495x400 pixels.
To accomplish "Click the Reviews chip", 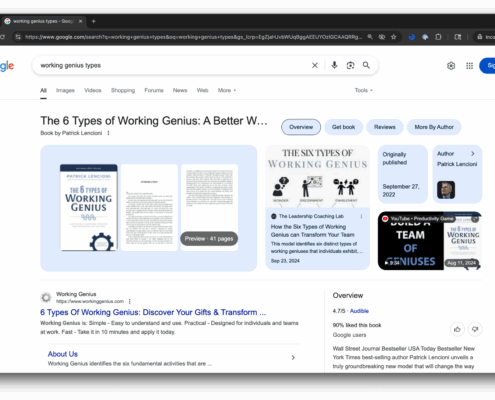I will pos(385,127).
